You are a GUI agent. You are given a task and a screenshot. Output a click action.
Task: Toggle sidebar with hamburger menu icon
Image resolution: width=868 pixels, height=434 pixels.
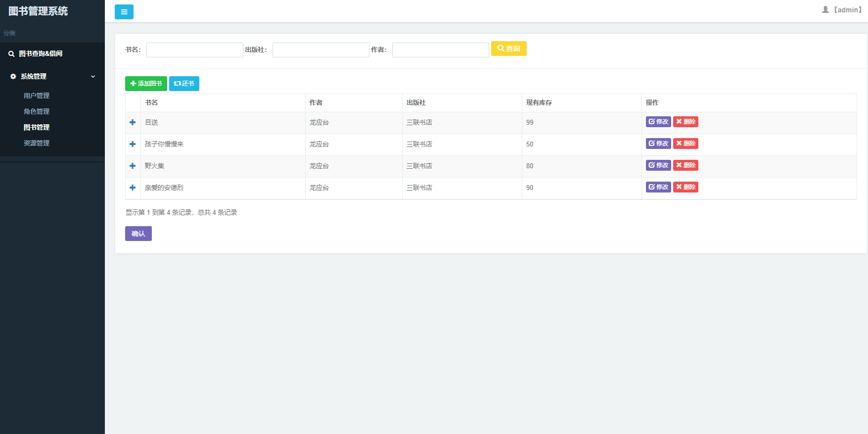(x=124, y=12)
